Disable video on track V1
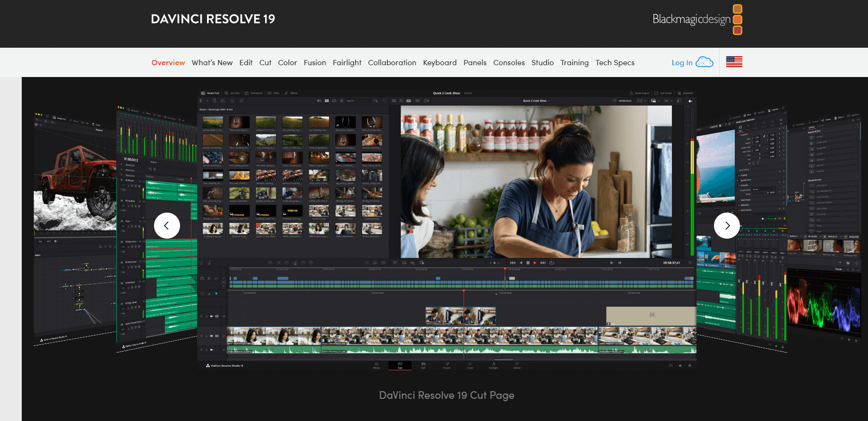This screenshot has width=868, height=421. pyautogui.click(x=217, y=336)
